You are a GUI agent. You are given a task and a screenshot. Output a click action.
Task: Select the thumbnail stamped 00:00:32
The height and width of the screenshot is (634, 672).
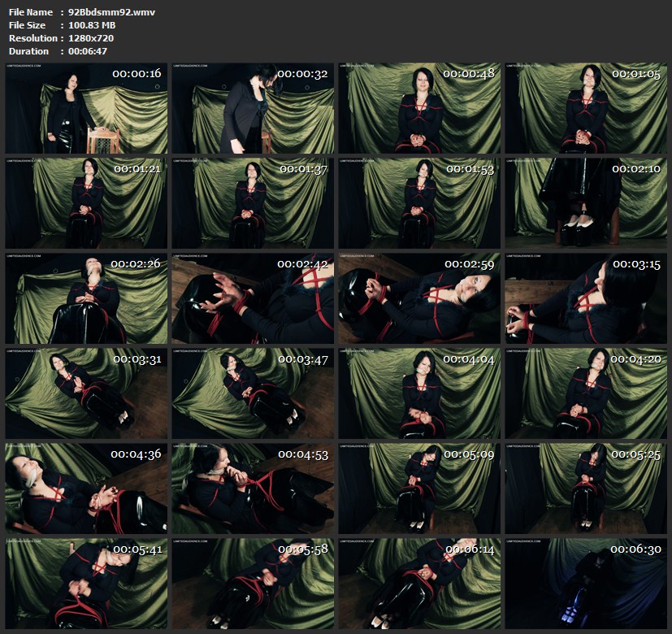tap(253, 108)
